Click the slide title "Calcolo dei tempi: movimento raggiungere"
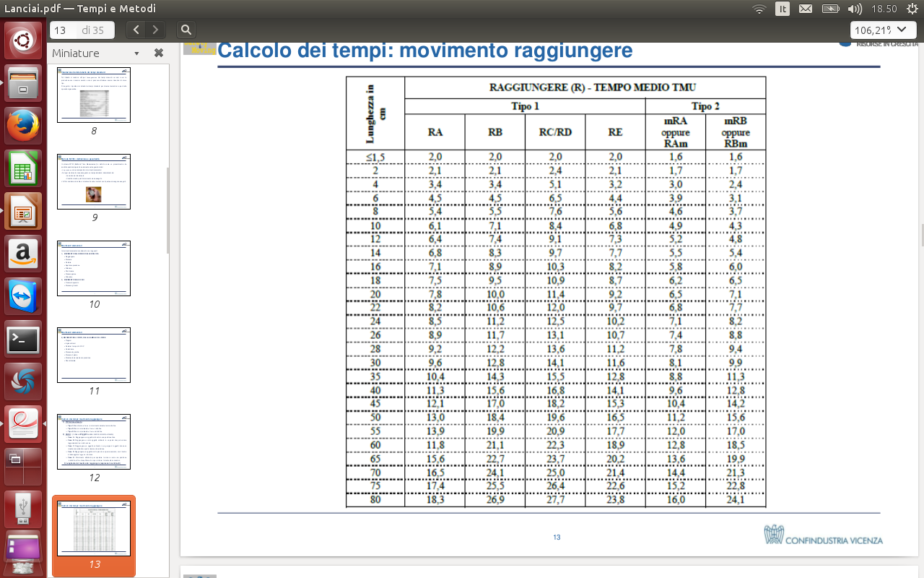 pyautogui.click(x=425, y=51)
